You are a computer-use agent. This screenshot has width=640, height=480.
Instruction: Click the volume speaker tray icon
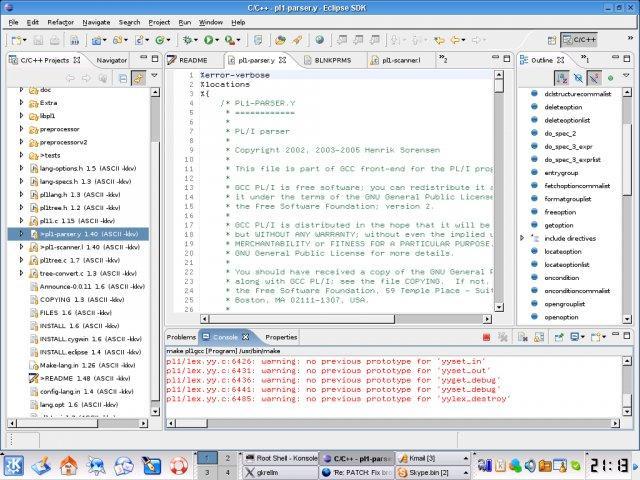coord(530,465)
